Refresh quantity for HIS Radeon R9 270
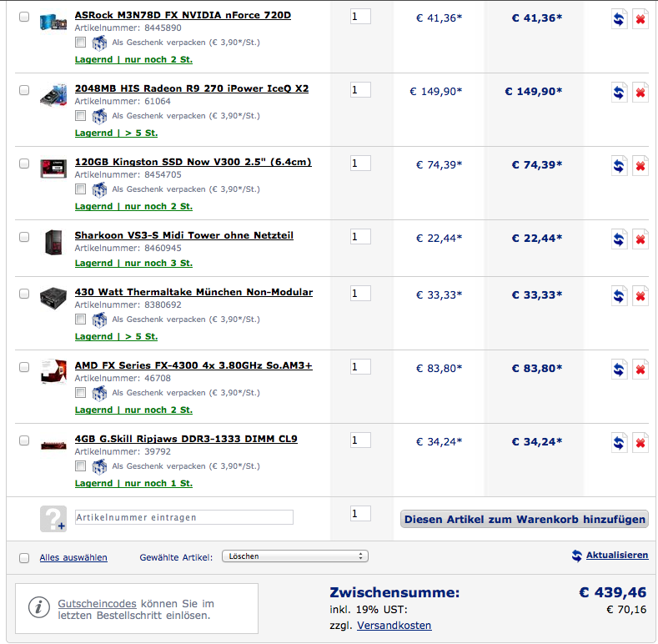This screenshot has height=644, width=658. (x=619, y=93)
